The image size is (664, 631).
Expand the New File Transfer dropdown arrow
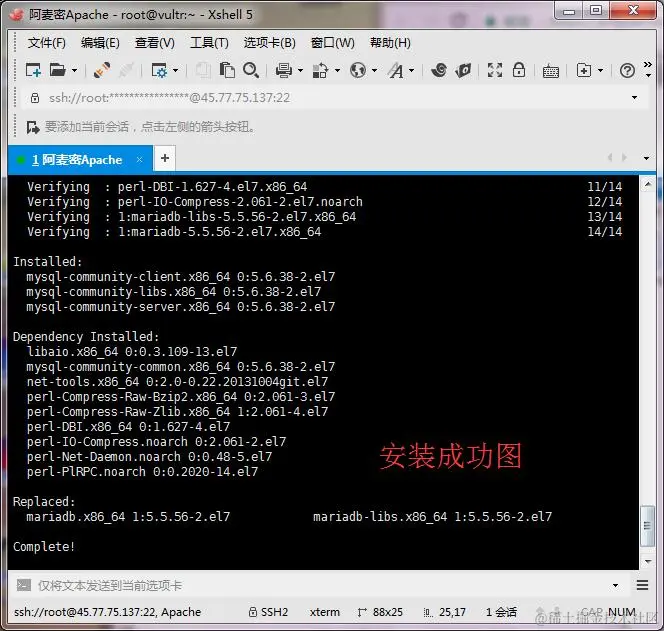(x=600, y=70)
